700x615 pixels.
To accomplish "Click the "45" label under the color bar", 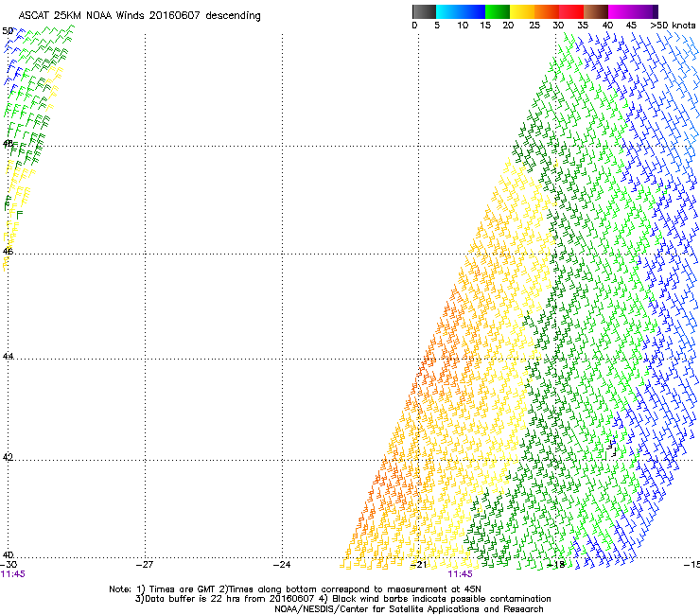I will 631,26.
